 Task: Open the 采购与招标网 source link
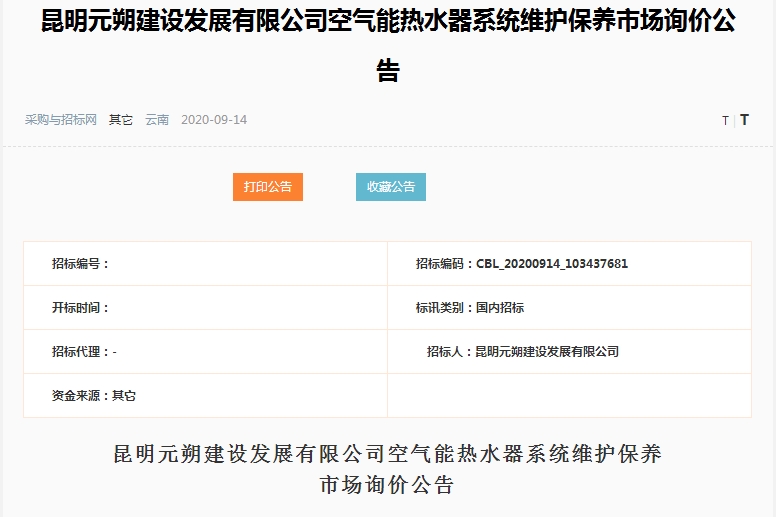click(61, 120)
